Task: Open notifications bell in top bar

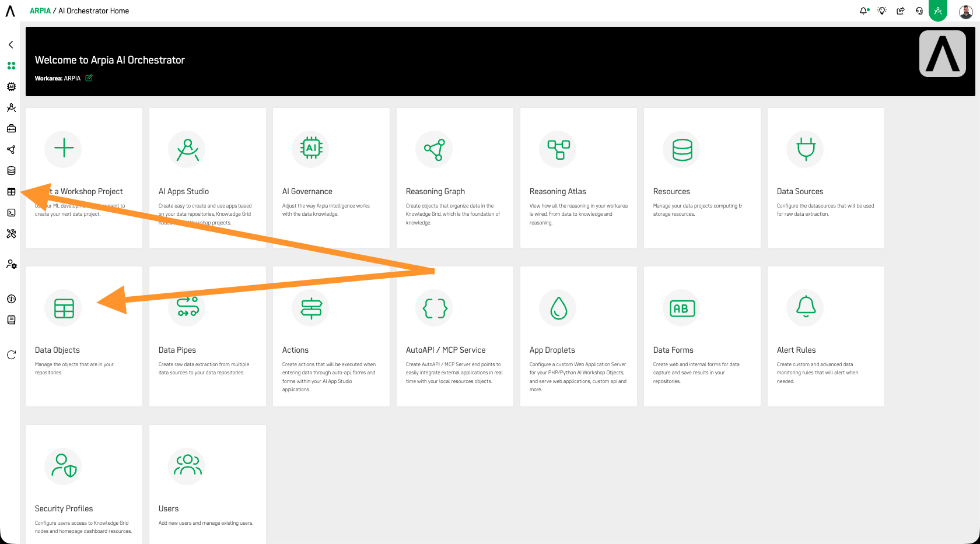Action: tap(864, 10)
